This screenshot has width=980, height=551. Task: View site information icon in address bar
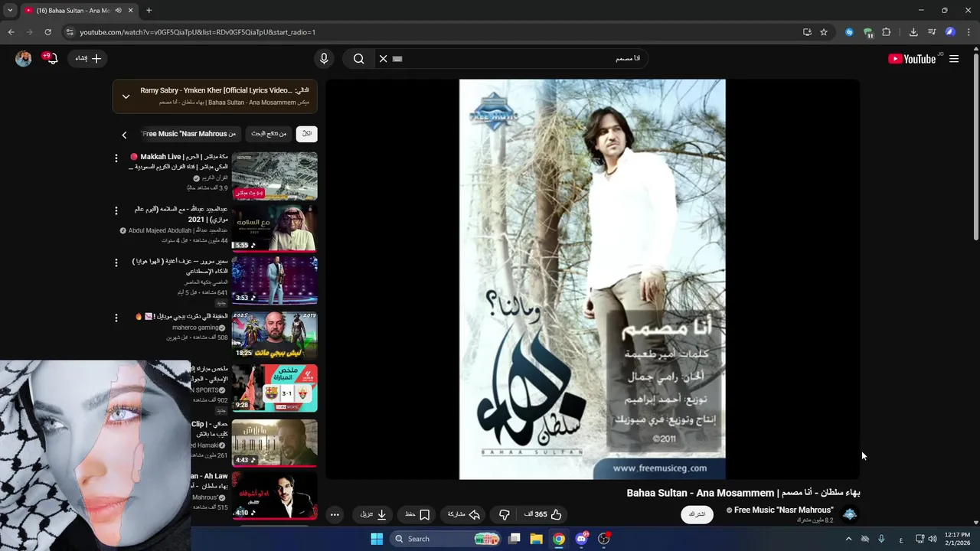(70, 32)
